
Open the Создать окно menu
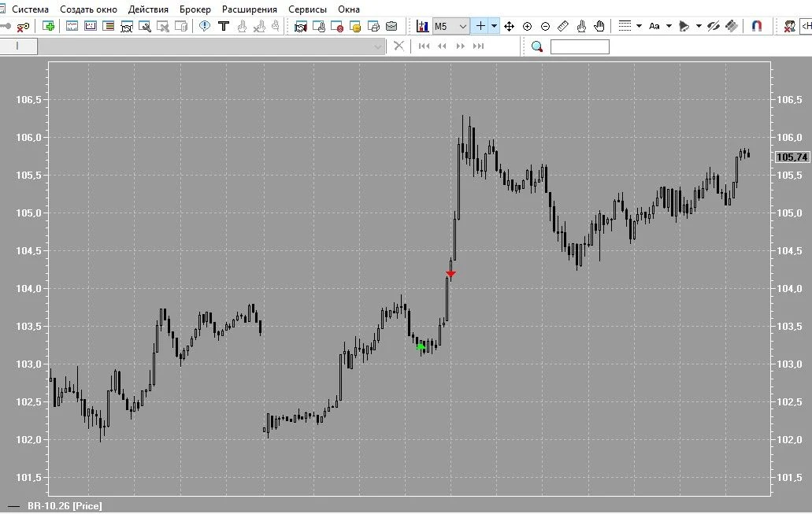pyautogui.click(x=88, y=9)
